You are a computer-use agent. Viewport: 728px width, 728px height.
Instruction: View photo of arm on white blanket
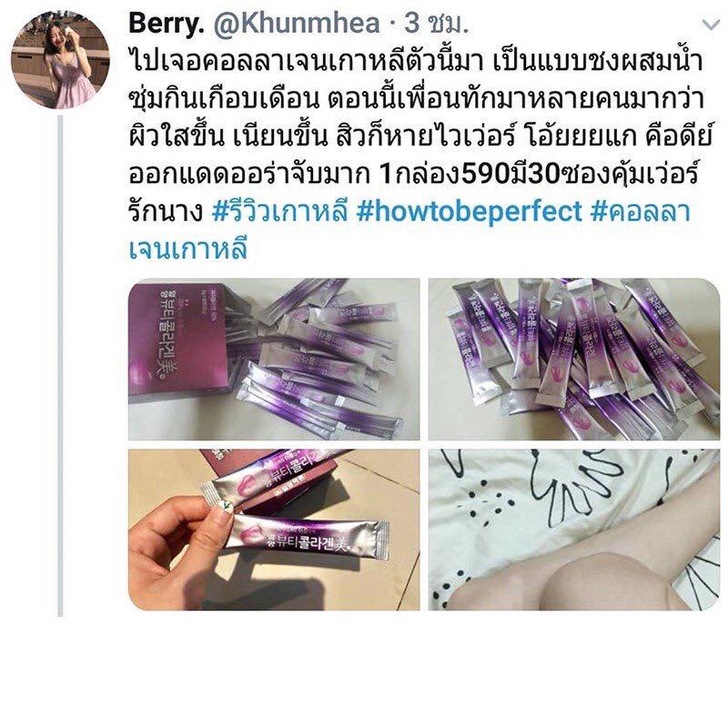click(574, 530)
